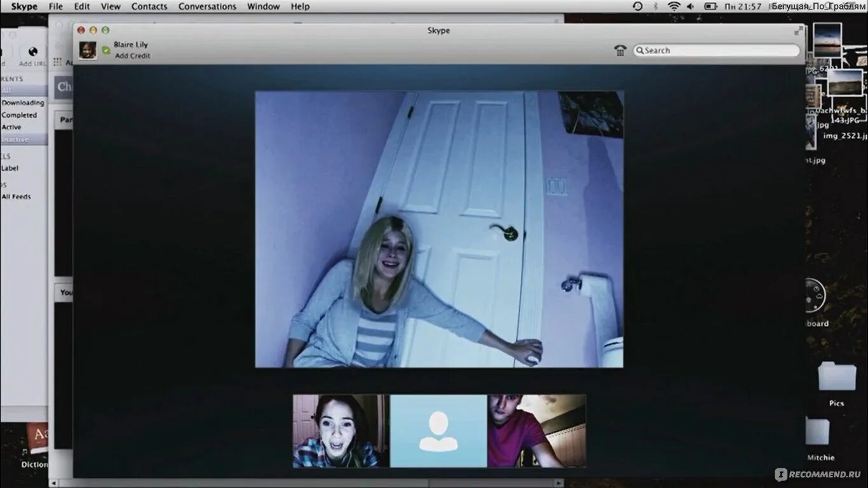Open the Skype application menu
Image resolution: width=868 pixels, height=488 pixels.
pyautogui.click(x=24, y=6)
